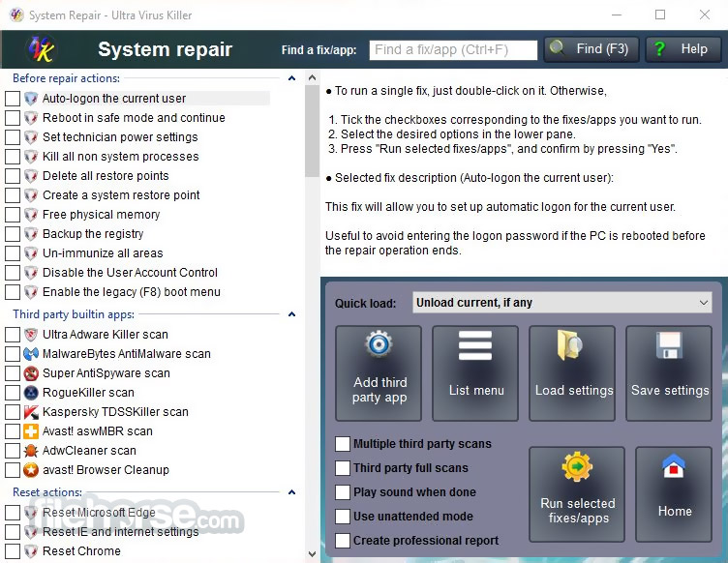Click the Before repair actions heading
Screen dimensions: 728x563
[67, 78]
